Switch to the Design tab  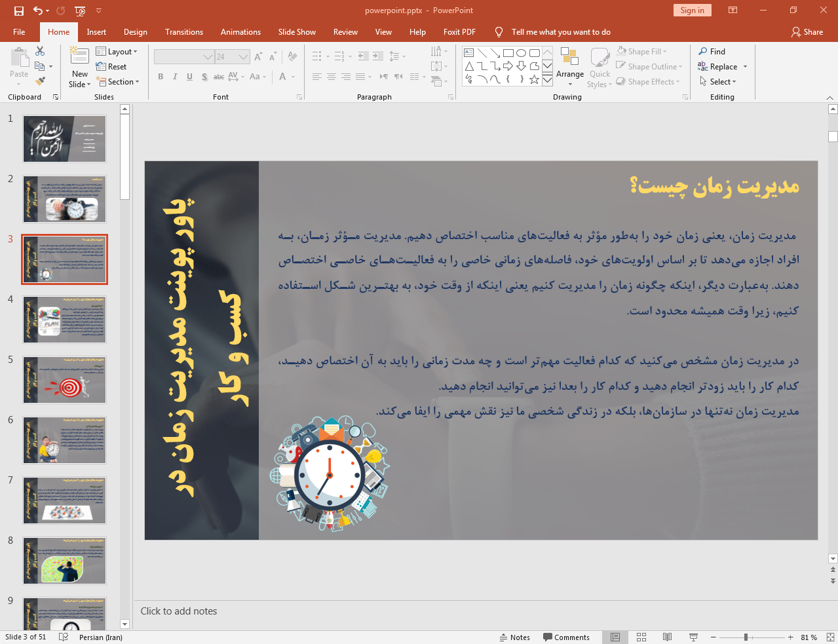pos(135,32)
